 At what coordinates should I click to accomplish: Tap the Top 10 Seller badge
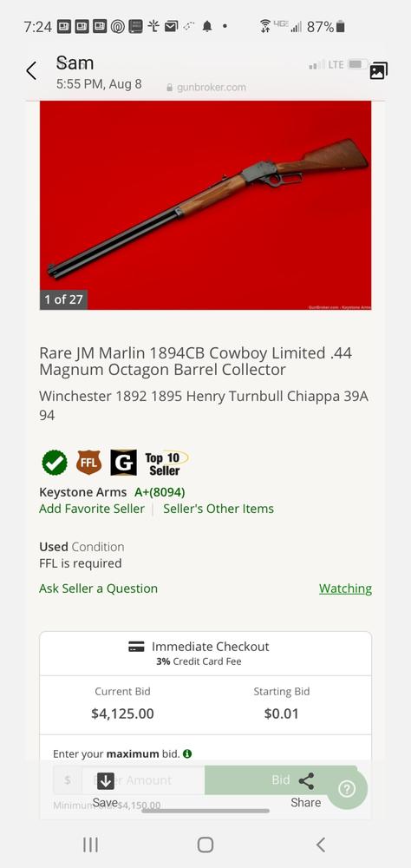click(x=166, y=464)
